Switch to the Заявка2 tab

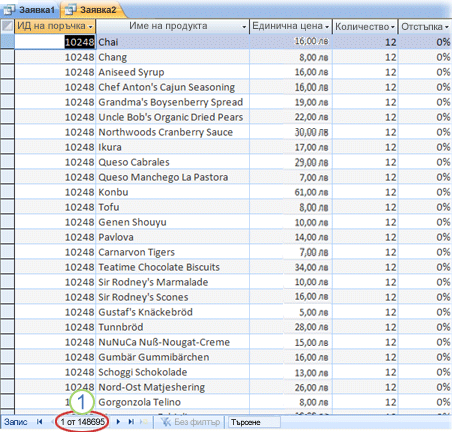tap(93, 10)
